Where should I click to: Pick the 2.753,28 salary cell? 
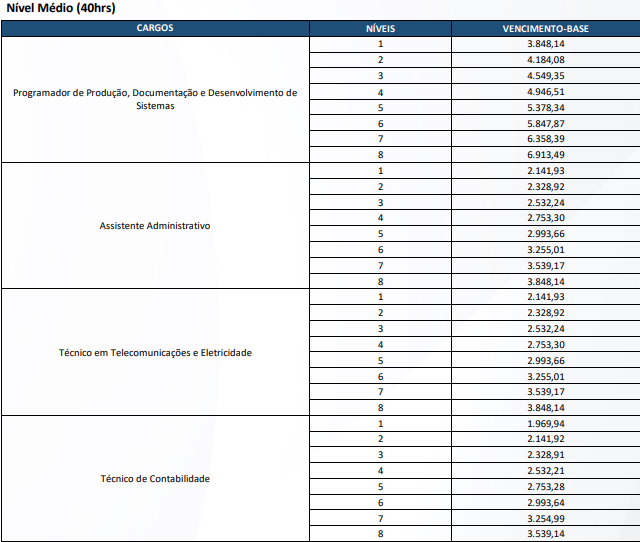click(x=546, y=487)
